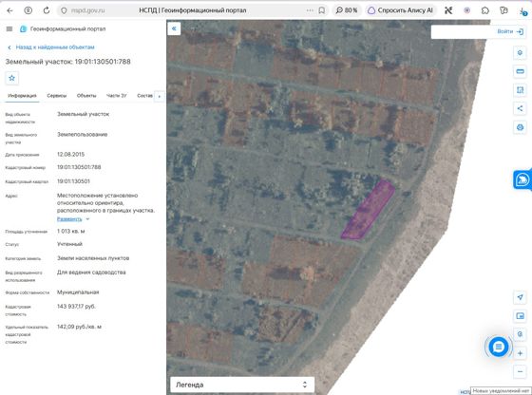
Task: Click the highlighted purple land plot on map
Action: [x=369, y=209]
